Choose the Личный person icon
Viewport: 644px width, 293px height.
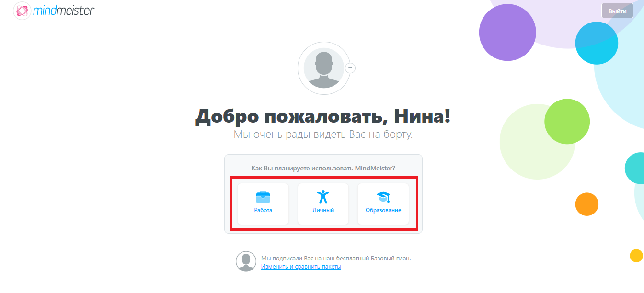(x=323, y=197)
